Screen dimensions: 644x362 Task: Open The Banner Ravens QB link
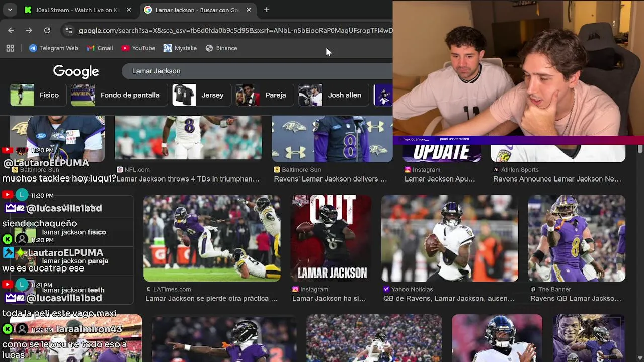pos(576,299)
